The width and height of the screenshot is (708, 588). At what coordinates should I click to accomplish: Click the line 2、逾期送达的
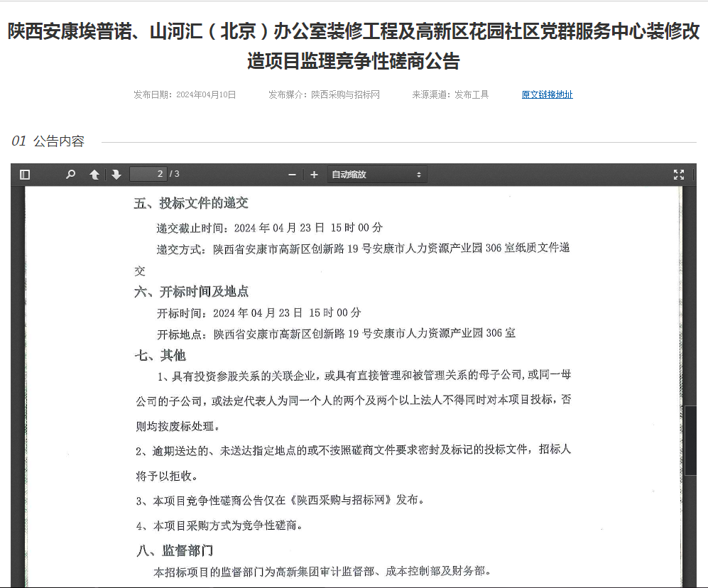[354, 450]
